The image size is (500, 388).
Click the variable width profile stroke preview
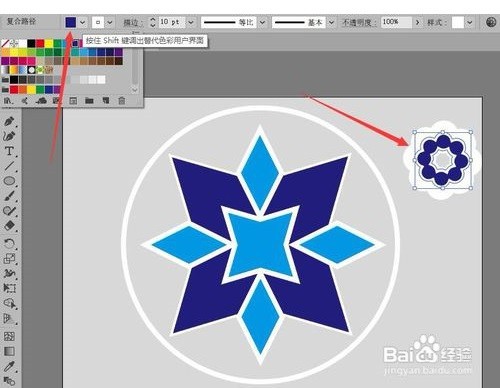tap(229, 22)
